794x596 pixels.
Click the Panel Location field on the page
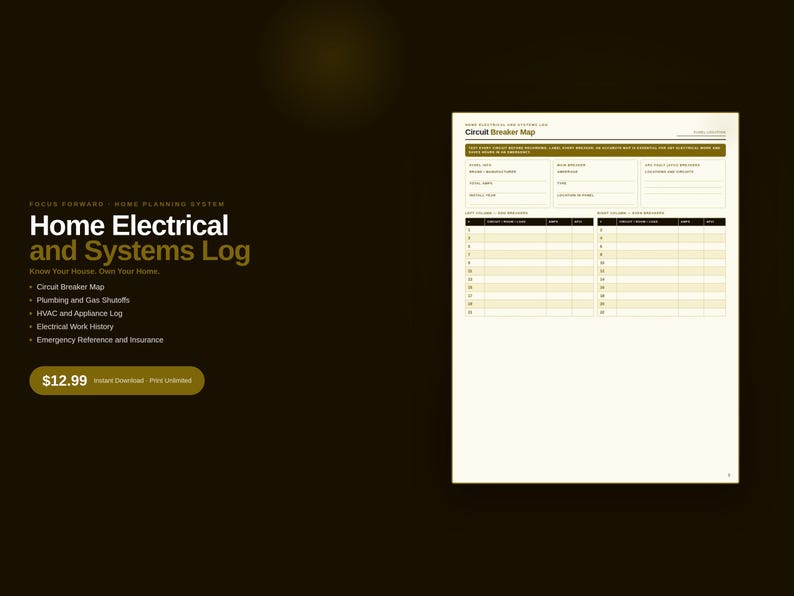(701, 133)
